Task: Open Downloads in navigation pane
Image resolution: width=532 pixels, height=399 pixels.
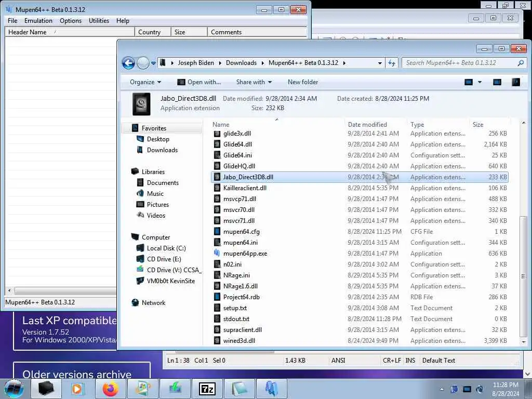Action: [162, 150]
